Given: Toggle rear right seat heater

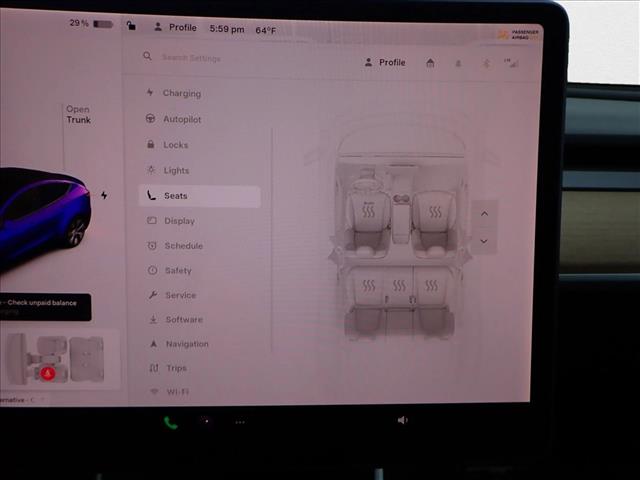Looking at the screenshot, I should (x=431, y=285).
